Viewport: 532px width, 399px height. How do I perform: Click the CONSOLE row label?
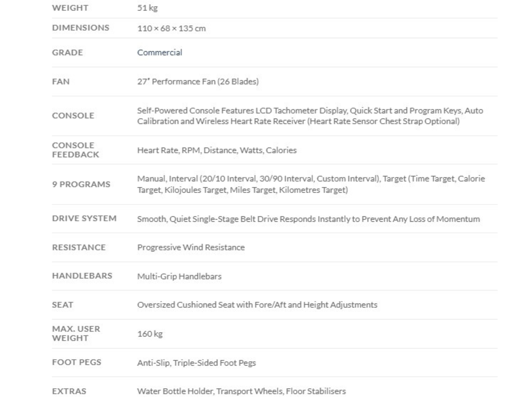pyautogui.click(x=73, y=115)
